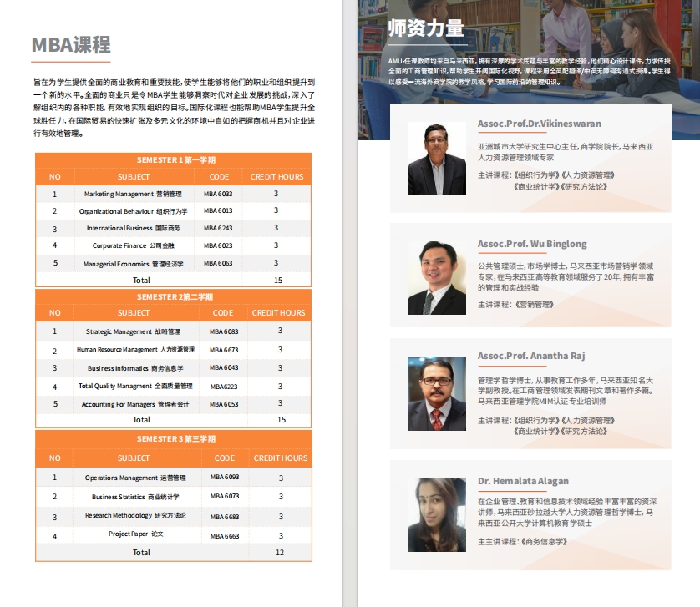The width and height of the screenshot is (700, 607).
Task: Click Wu Binglong's portrait photo
Action: 437,277
